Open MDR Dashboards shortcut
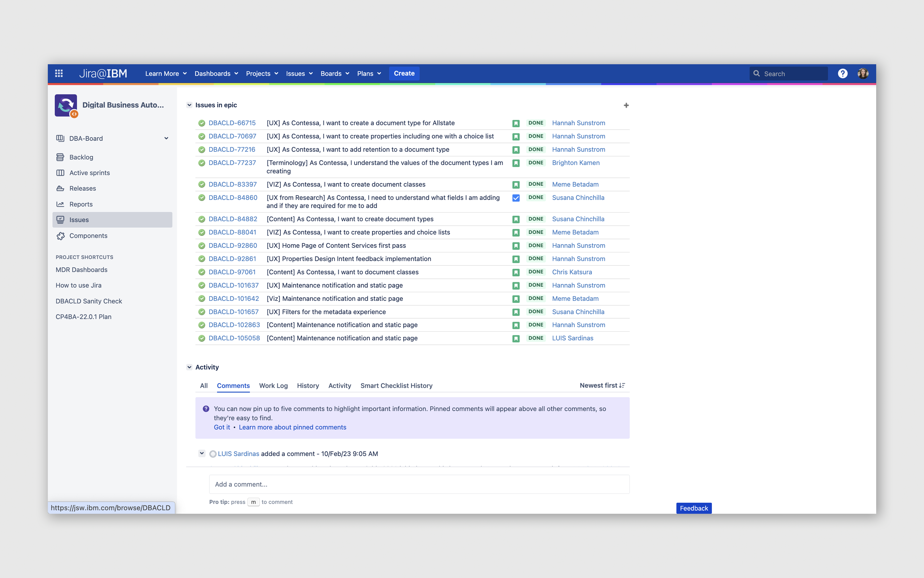This screenshot has height=578, width=924. pyautogui.click(x=82, y=270)
